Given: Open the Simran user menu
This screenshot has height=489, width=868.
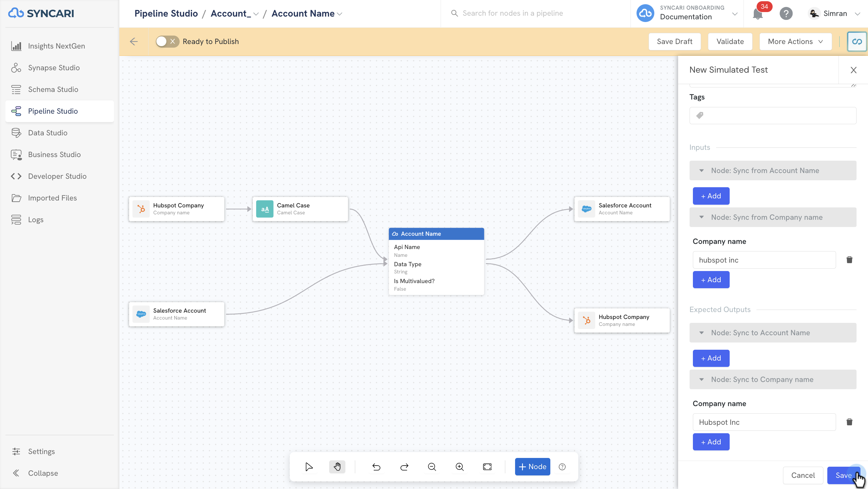Looking at the screenshot, I should coord(834,14).
